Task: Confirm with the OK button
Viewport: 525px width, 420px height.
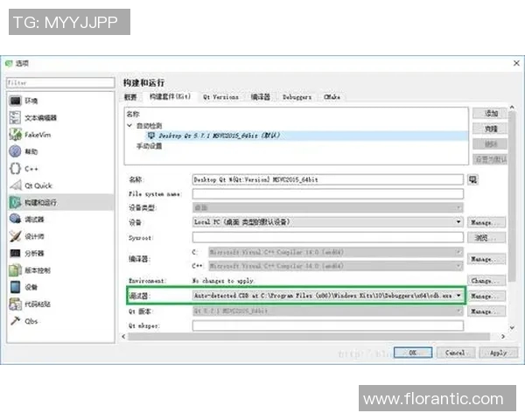Action: [x=413, y=353]
